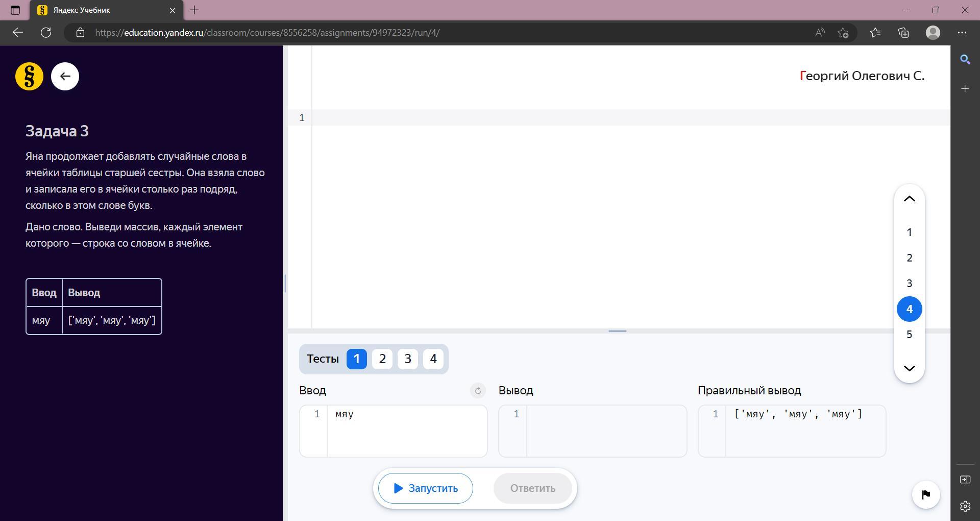Click the Правильный вывод label

click(x=749, y=391)
